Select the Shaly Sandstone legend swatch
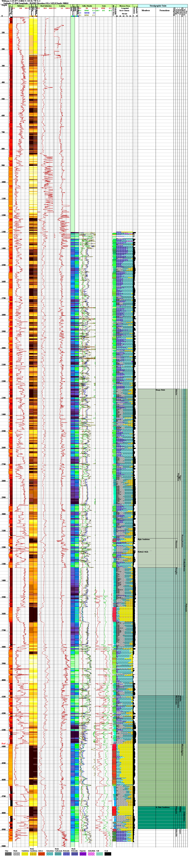The width and height of the screenshot is (195, 868). pyautogui.click(x=34, y=854)
